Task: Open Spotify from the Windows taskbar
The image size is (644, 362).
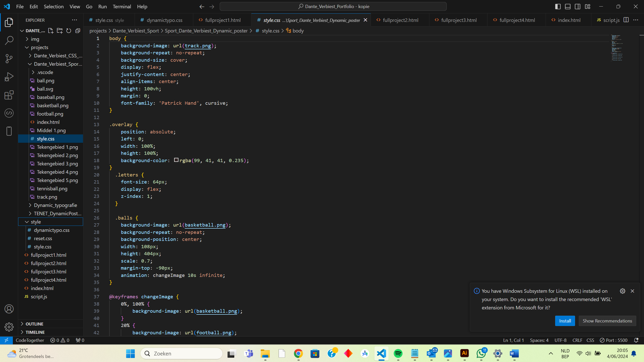Action: point(398,354)
